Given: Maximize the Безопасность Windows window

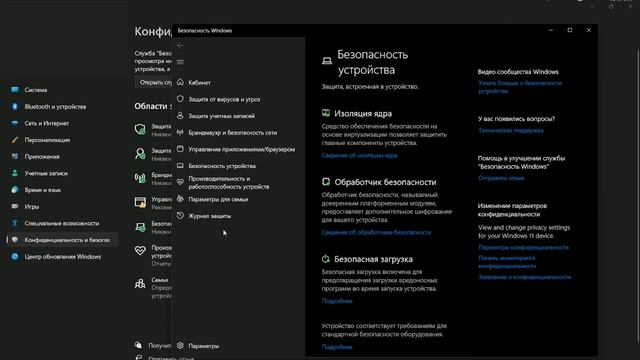Looking at the screenshot, I should point(570,30).
